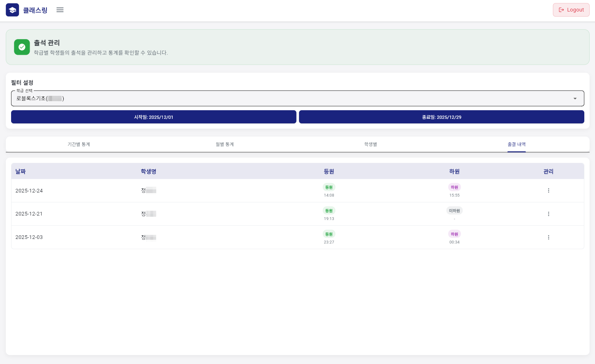This screenshot has height=364, width=595.
Task: Open the more options menu for 2025-12-03
Action: pos(548,237)
